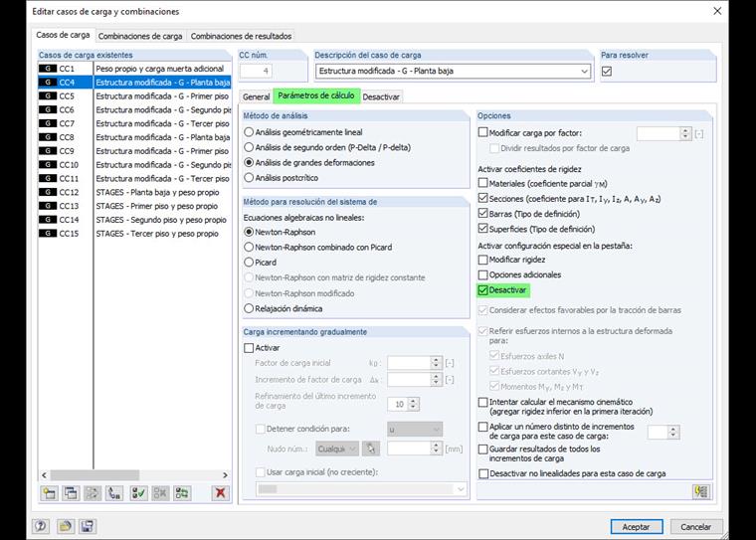Image resolution: width=756 pixels, height=540 pixels.
Task: Open the Combinaciones de resultados tab
Action: pos(241,36)
